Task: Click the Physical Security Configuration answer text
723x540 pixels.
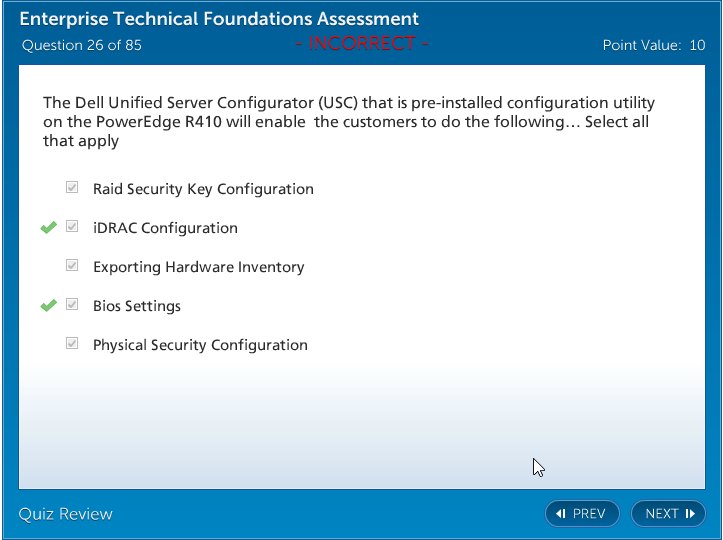Action: pyautogui.click(x=200, y=345)
